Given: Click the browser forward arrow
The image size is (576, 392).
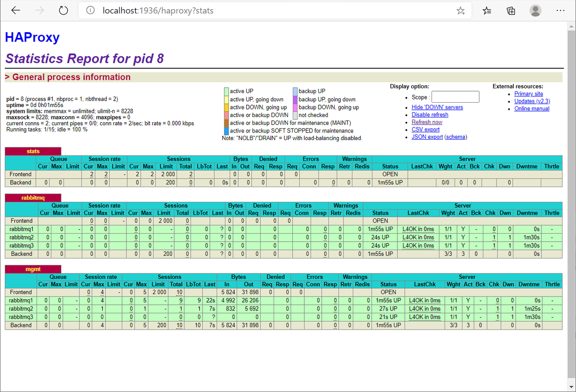Looking at the screenshot, I should click(x=39, y=11).
